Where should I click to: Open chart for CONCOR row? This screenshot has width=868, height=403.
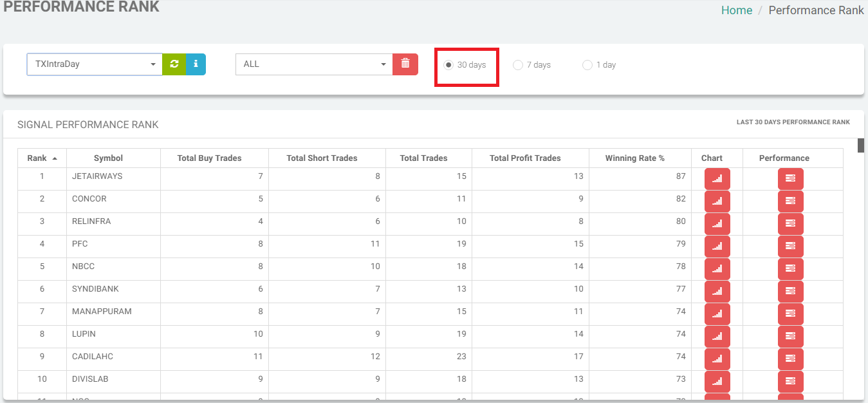pyautogui.click(x=717, y=201)
